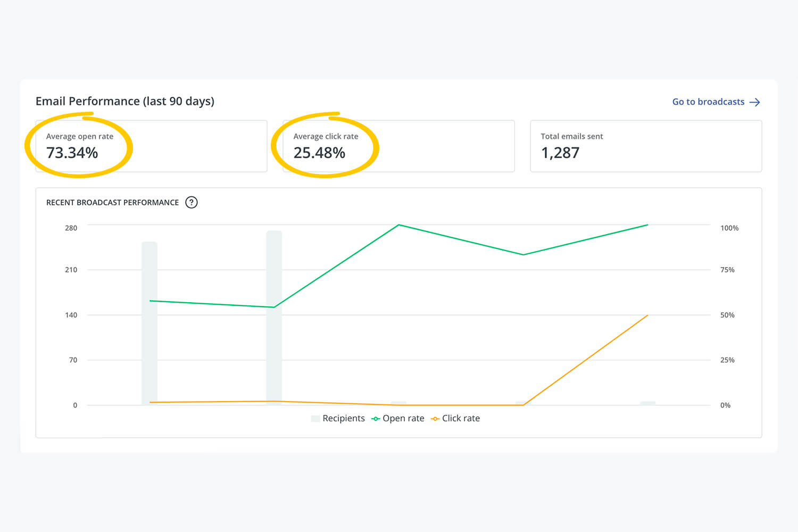Screen dimensions: 798x532
Task: Toggle the Recipients legend entry
Action: (338, 418)
